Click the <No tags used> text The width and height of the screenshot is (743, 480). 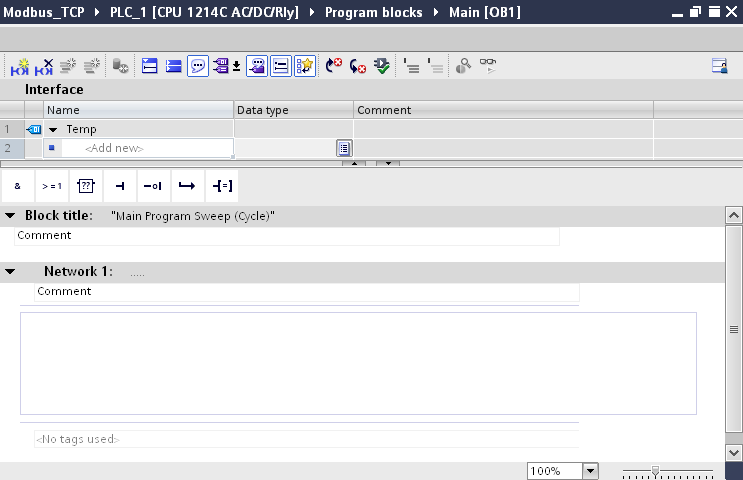tap(78, 439)
